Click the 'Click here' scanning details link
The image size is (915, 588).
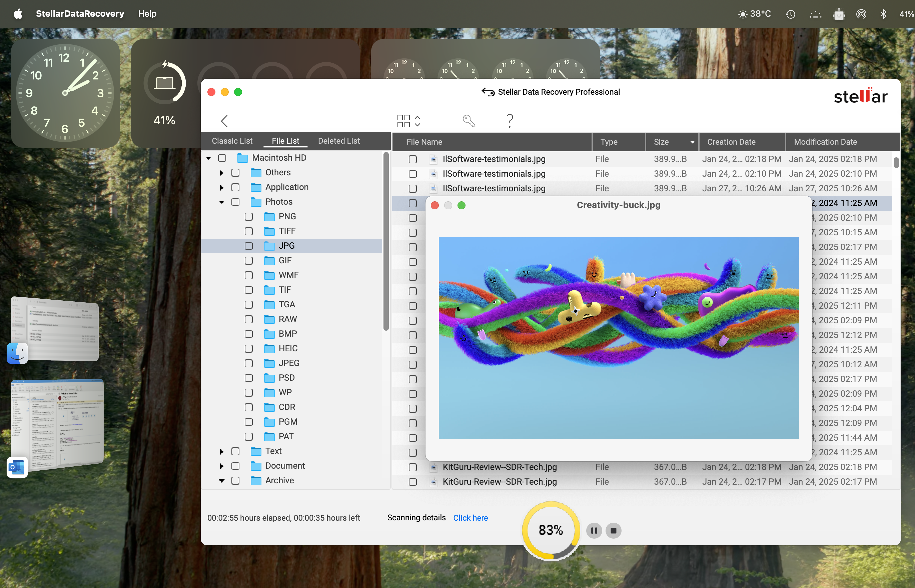pos(470,518)
